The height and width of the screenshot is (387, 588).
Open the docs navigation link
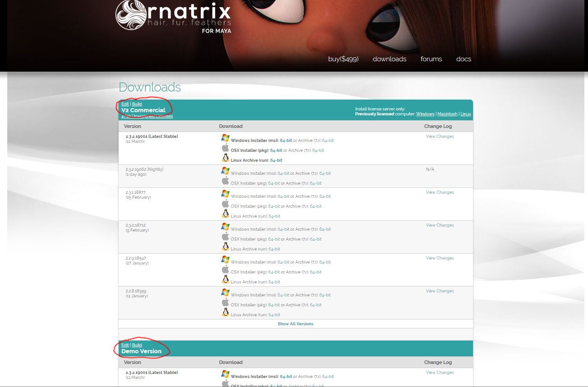coord(464,59)
